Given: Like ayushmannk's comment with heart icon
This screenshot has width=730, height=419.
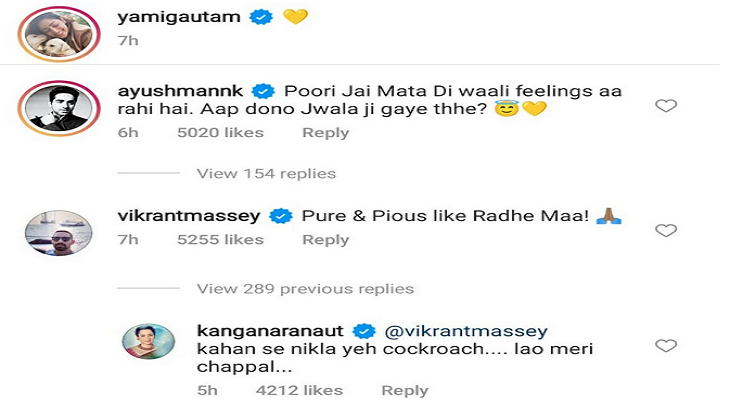Looking at the screenshot, I should [x=666, y=106].
